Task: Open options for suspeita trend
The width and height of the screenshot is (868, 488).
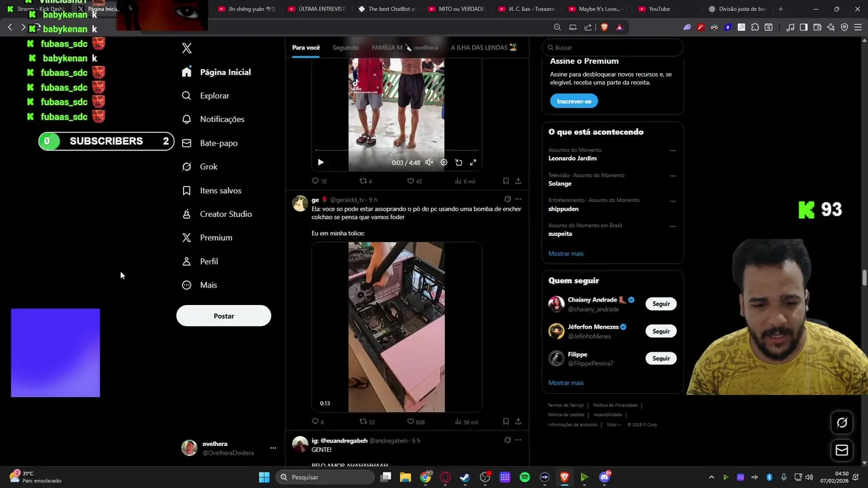Action: (x=673, y=226)
